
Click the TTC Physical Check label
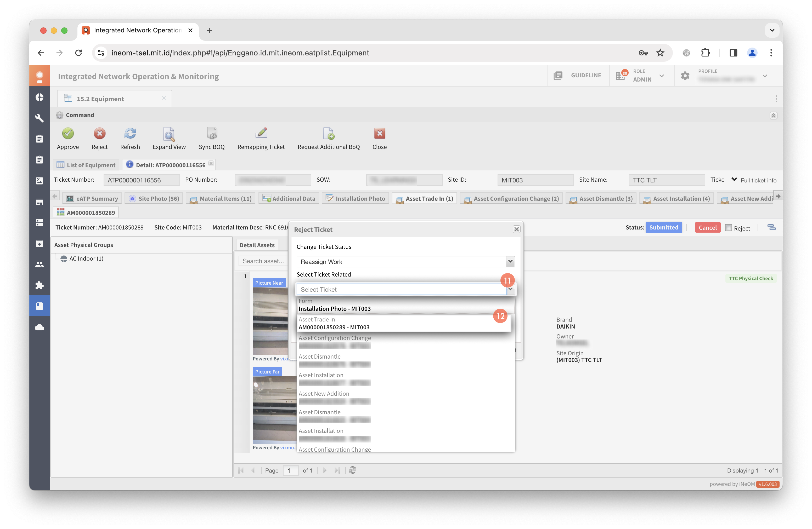(751, 278)
